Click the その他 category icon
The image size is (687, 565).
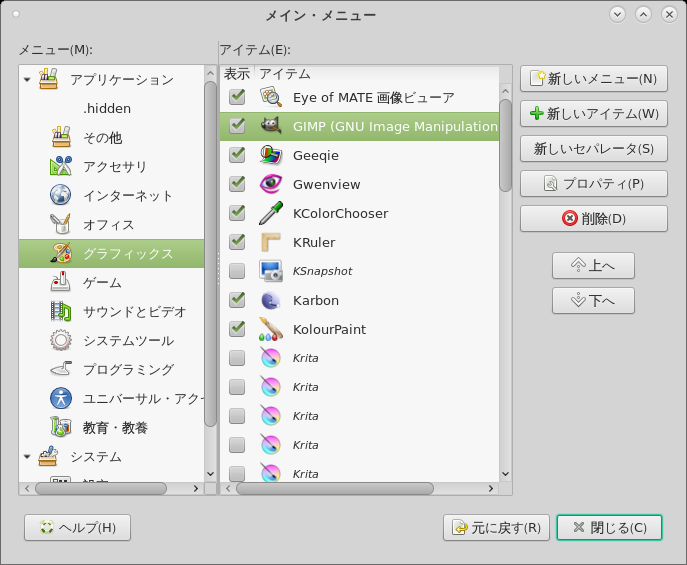pyautogui.click(x=61, y=137)
